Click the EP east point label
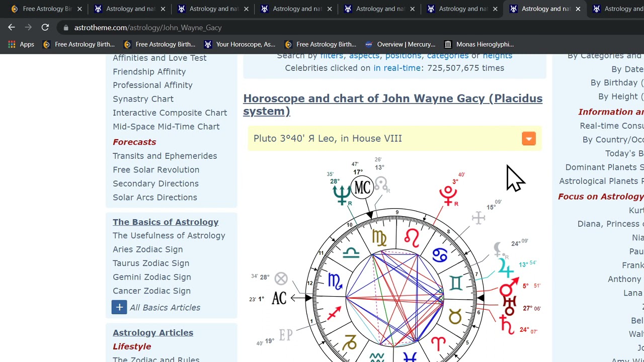 click(286, 335)
